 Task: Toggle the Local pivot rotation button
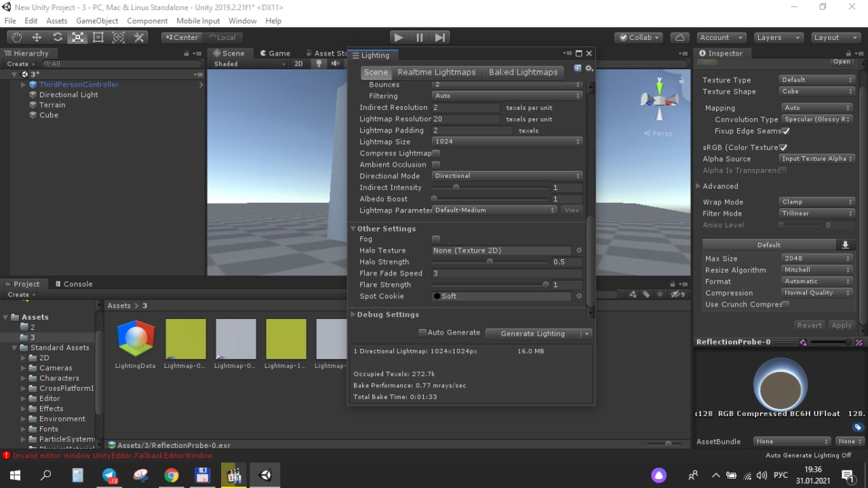[x=222, y=37]
